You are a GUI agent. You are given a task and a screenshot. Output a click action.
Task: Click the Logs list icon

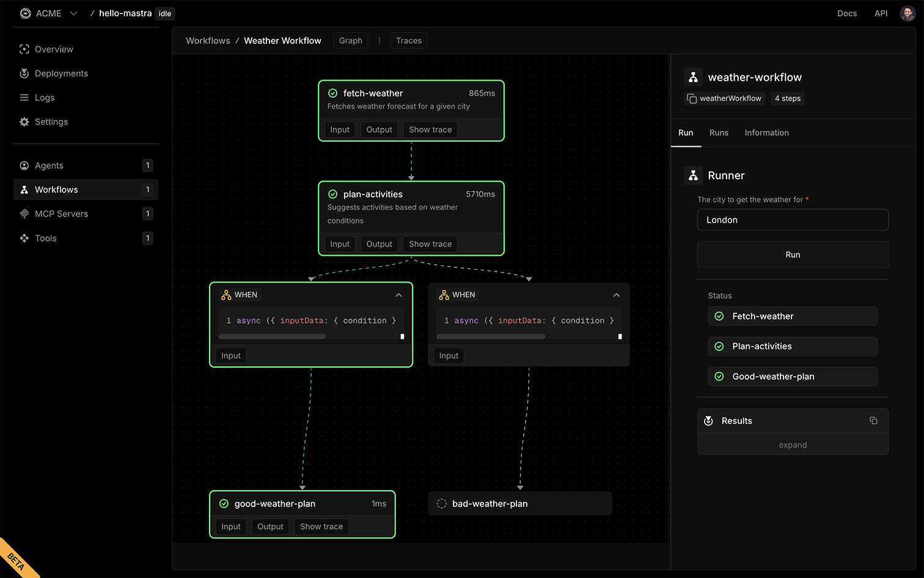point(24,98)
